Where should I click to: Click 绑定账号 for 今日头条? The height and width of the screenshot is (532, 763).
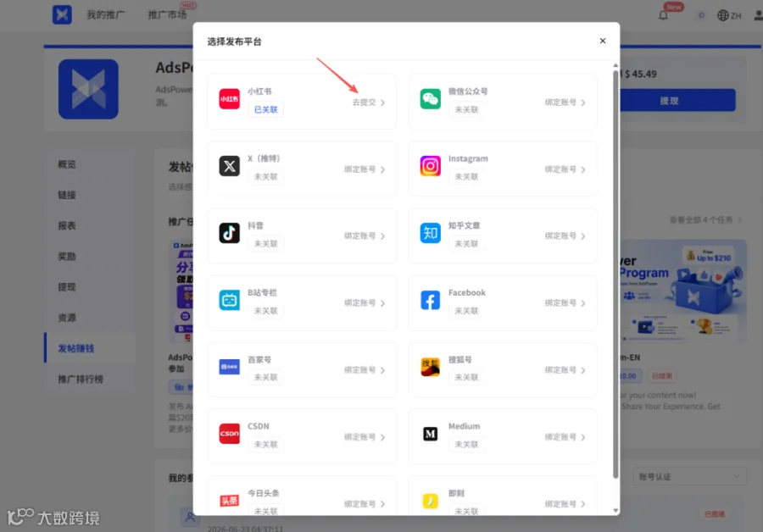[365, 504]
